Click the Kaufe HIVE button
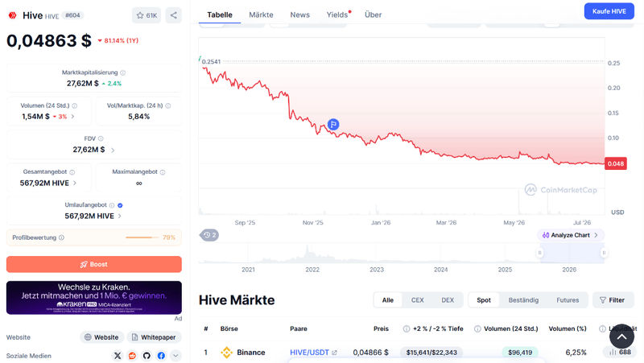 tap(609, 11)
